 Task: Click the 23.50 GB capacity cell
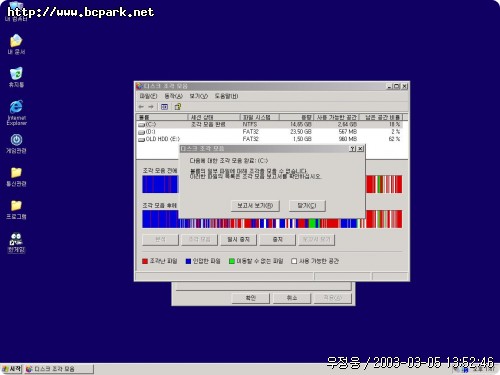pos(301,132)
